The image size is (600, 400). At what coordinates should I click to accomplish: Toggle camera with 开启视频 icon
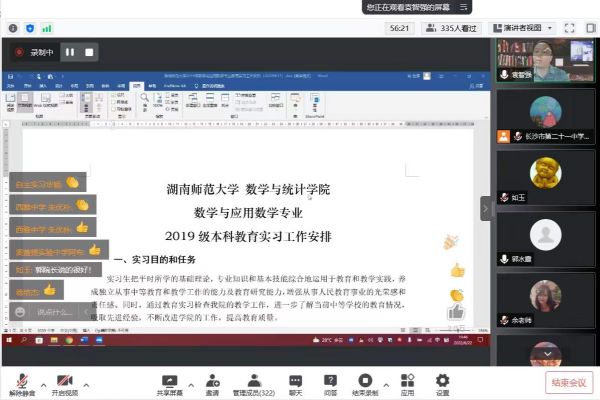pyautogui.click(x=65, y=381)
